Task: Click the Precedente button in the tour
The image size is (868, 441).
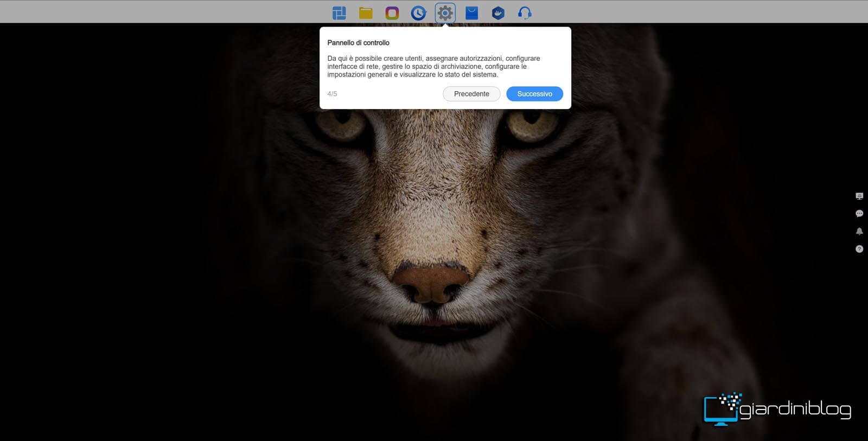Action: tap(471, 94)
